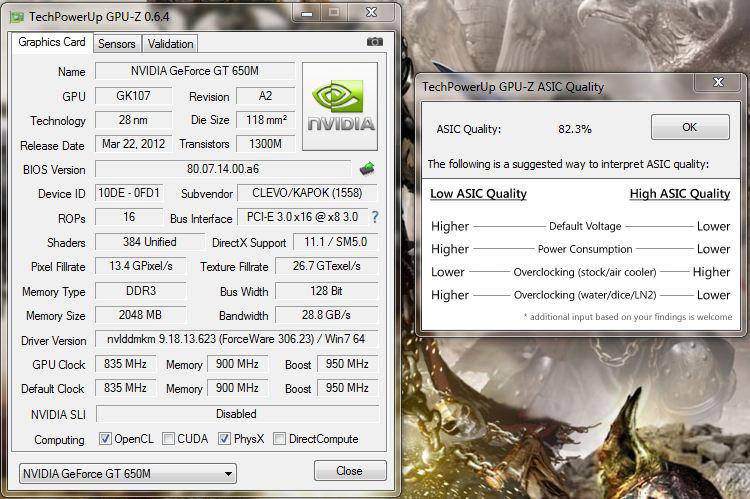This screenshot has width=750, height=499.
Task: Open the NVIDIA GeForce GT 650M GPU dropdown
Action: (x=128, y=474)
